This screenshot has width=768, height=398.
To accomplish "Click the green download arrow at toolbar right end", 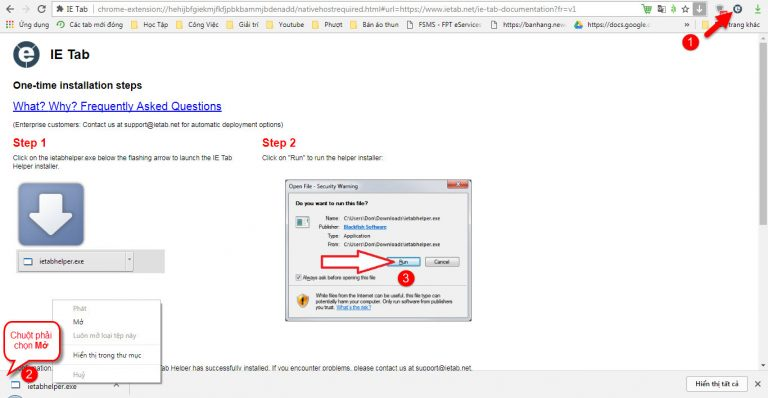I will (757, 9).
